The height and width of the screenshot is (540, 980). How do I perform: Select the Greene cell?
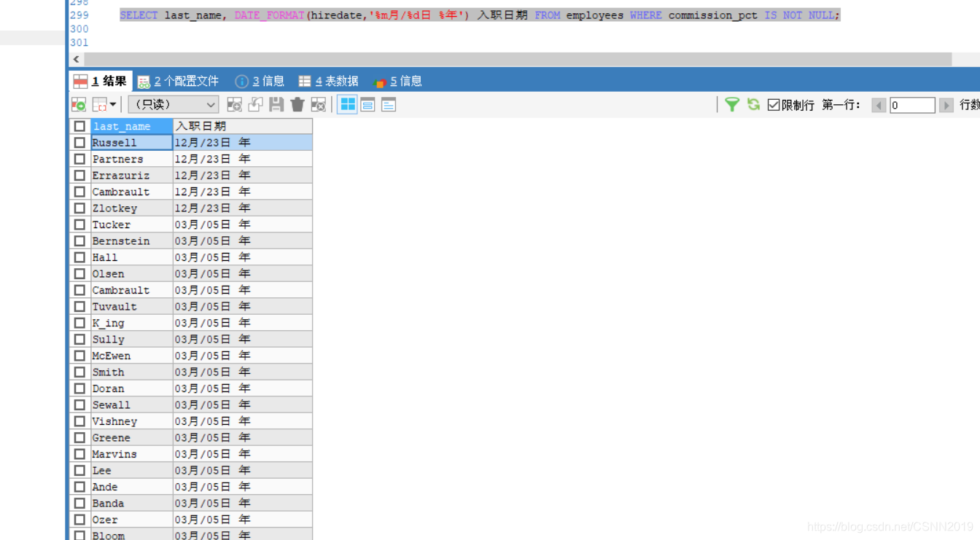131,438
